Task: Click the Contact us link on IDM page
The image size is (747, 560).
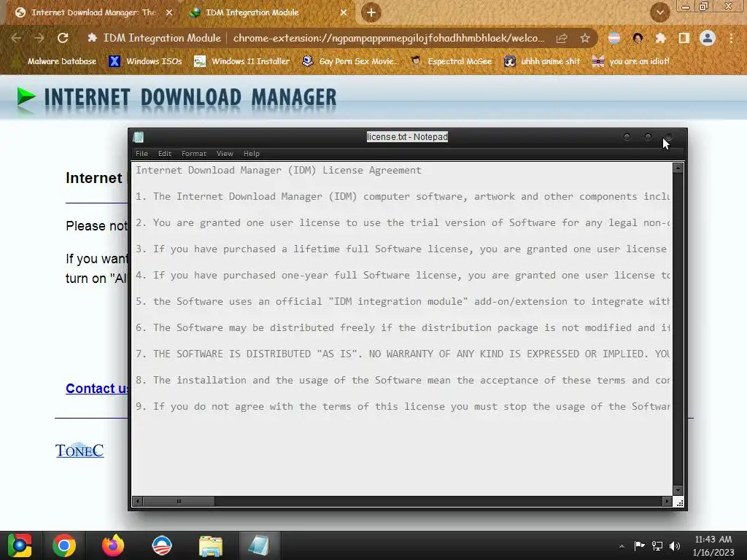Action: [97, 389]
